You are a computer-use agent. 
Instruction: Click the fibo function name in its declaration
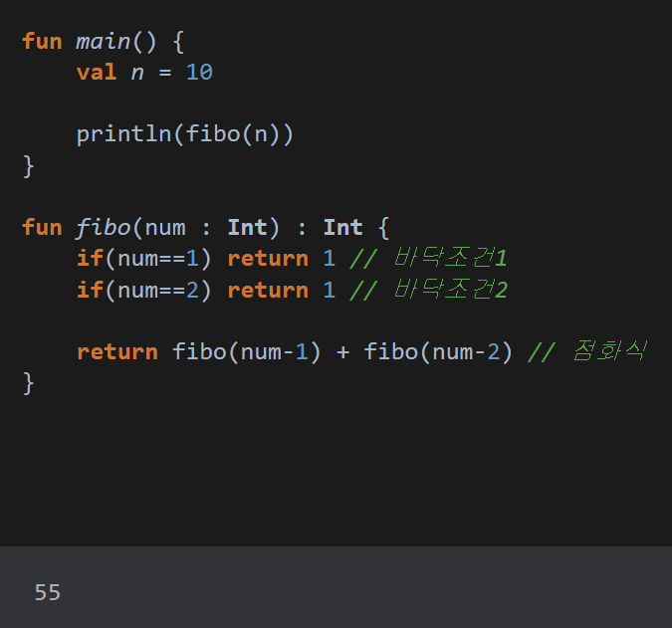(103, 228)
